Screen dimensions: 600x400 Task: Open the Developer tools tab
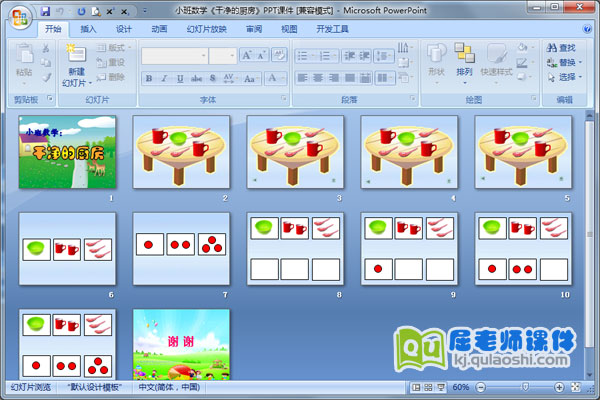pos(332,29)
